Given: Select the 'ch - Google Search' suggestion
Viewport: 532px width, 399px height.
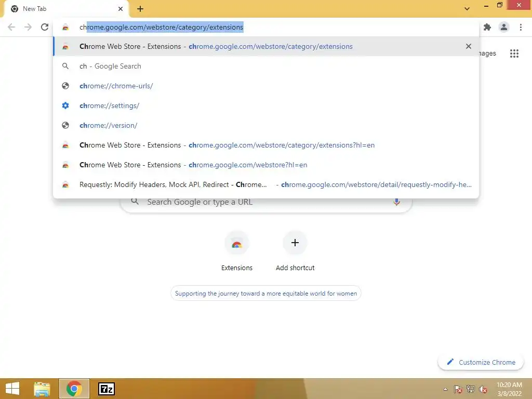Looking at the screenshot, I should [x=266, y=66].
